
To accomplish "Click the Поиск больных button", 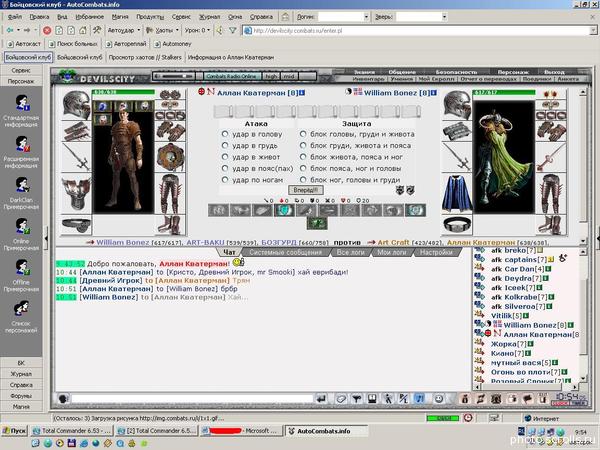I will [73, 44].
